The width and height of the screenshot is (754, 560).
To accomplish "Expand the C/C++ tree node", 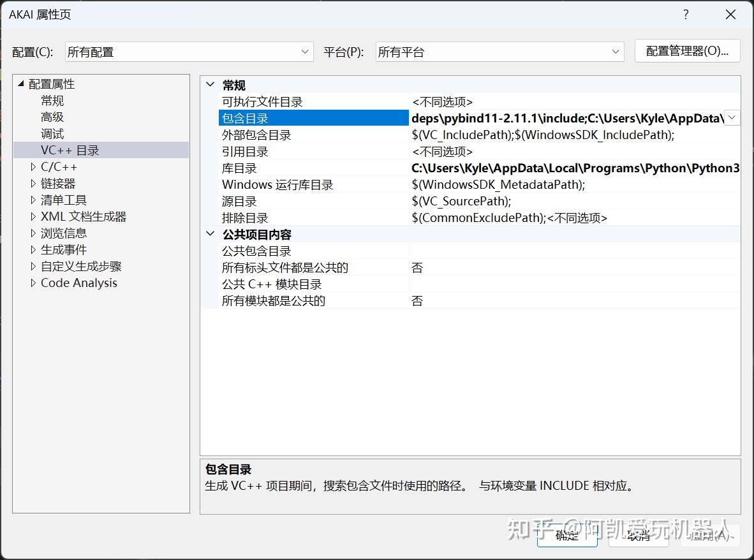I will pyautogui.click(x=33, y=166).
